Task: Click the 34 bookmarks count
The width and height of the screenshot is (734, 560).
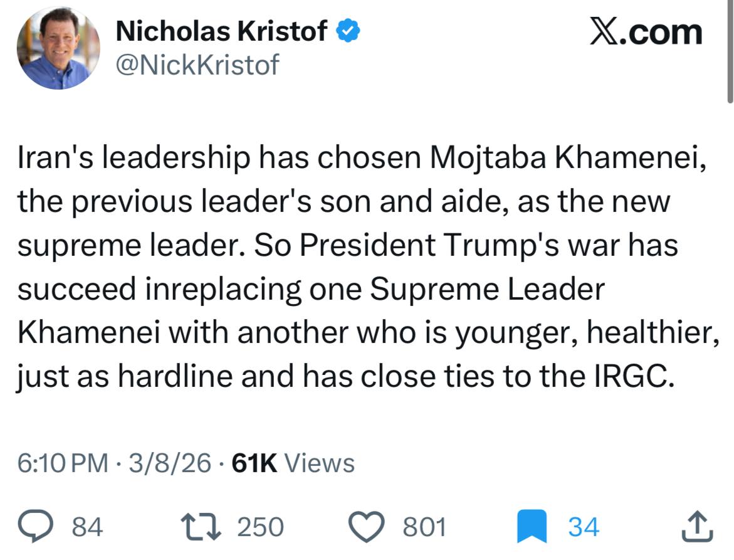Action: (584, 527)
